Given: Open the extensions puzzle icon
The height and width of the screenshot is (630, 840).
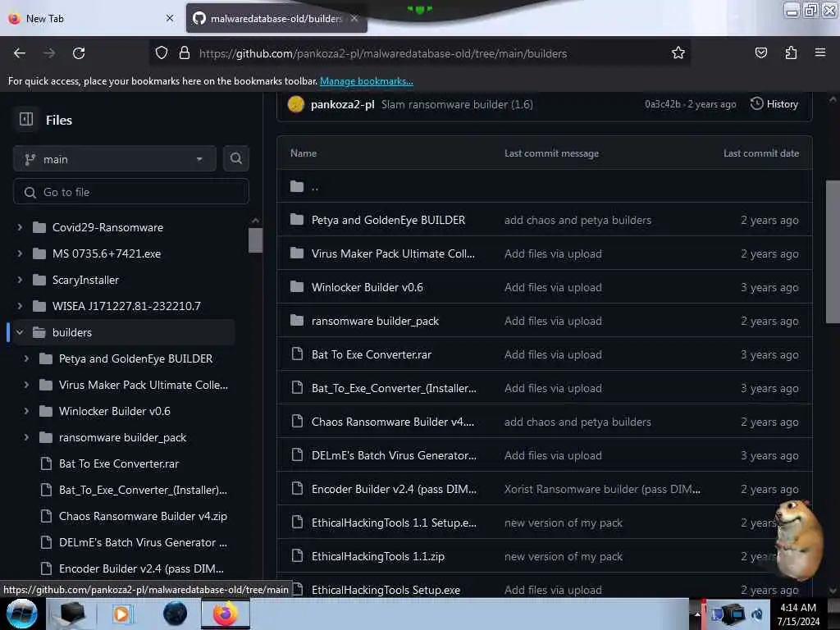Looking at the screenshot, I should coord(791,53).
